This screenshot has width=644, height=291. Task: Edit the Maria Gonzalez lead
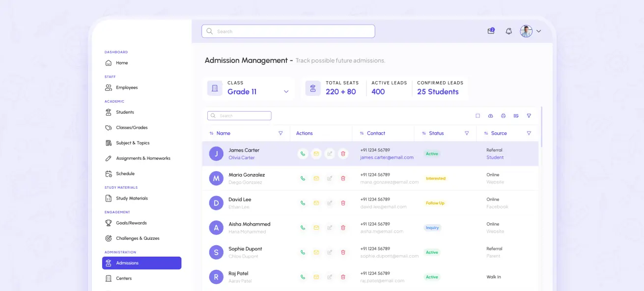click(330, 178)
